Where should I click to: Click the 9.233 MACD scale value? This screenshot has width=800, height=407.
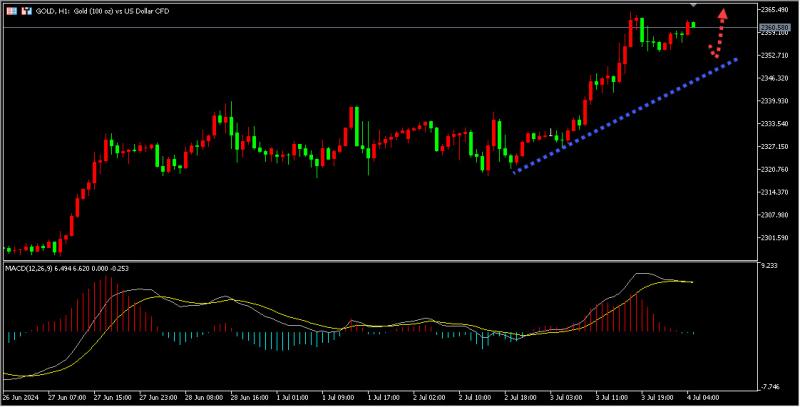click(769, 266)
